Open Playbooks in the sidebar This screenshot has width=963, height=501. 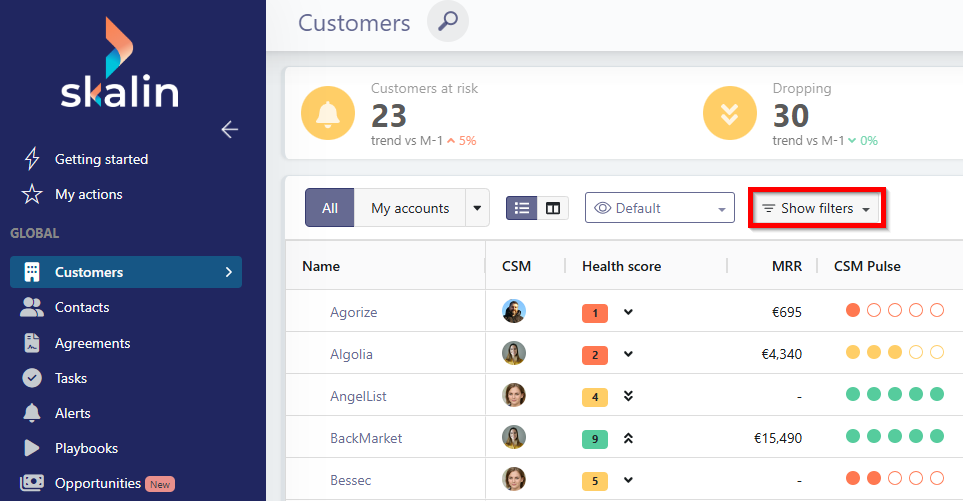(86, 448)
